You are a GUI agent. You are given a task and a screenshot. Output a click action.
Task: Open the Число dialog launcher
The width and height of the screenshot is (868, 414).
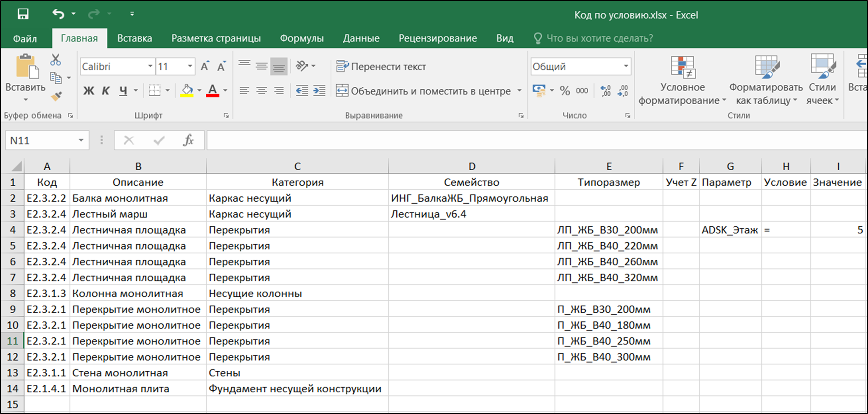coord(627,116)
